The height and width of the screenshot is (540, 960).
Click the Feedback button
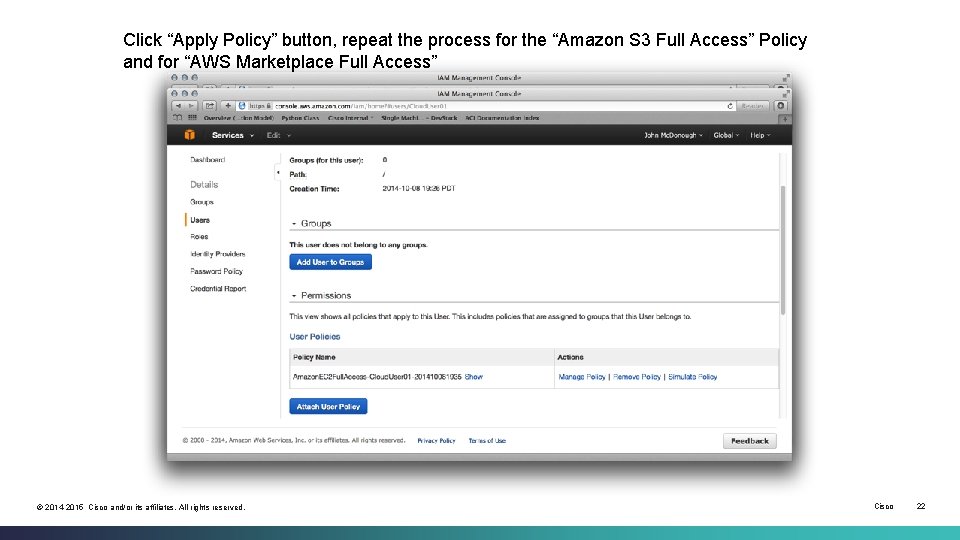pos(750,441)
